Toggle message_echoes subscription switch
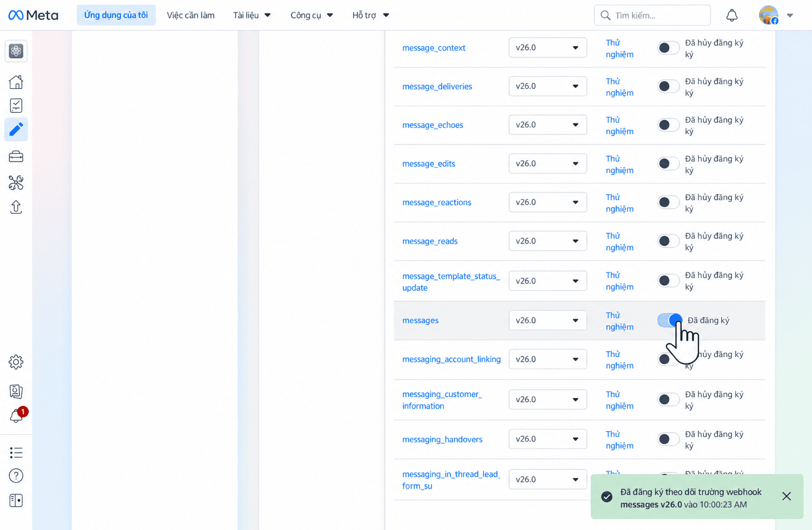Image resolution: width=812 pixels, height=530 pixels. (x=668, y=125)
